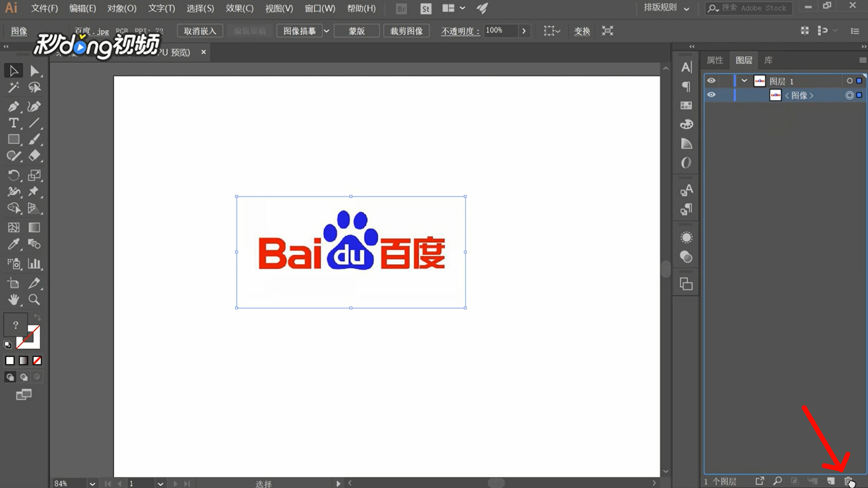
Task: Create a new layer in the Layers panel
Action: coord(831,482)
